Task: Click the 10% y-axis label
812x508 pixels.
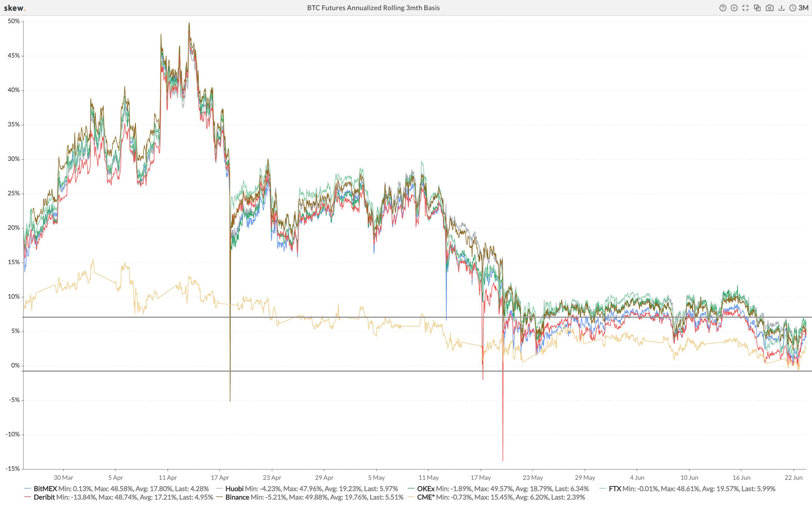Action: pyautogui.click(x=14, y=297)
